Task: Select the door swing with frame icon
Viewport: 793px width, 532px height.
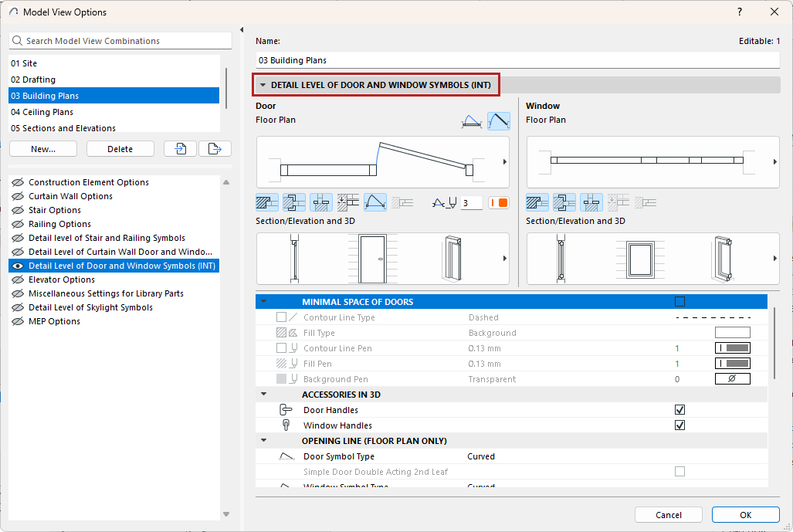Action: tap(471, 121)
